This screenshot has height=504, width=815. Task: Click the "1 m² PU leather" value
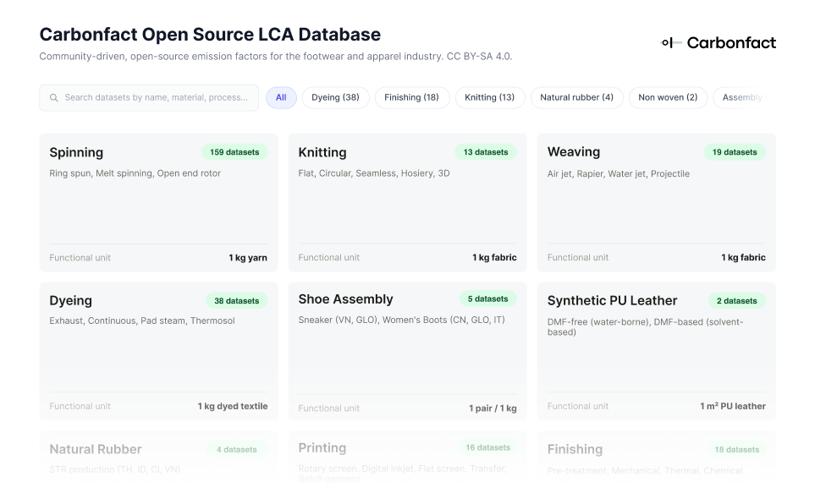pos(733,406)
